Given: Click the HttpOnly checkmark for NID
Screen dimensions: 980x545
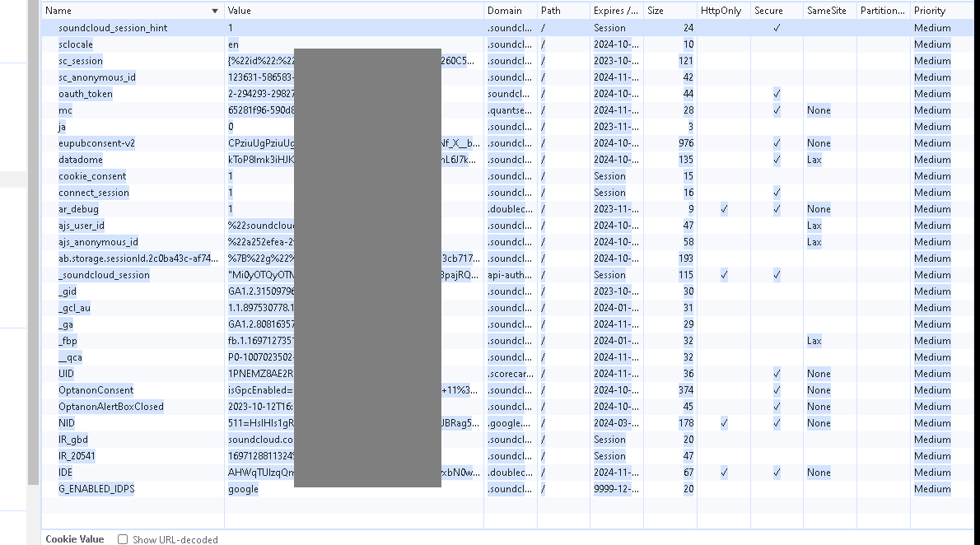Looking at the screenshot, I should [x=724, y=423].
